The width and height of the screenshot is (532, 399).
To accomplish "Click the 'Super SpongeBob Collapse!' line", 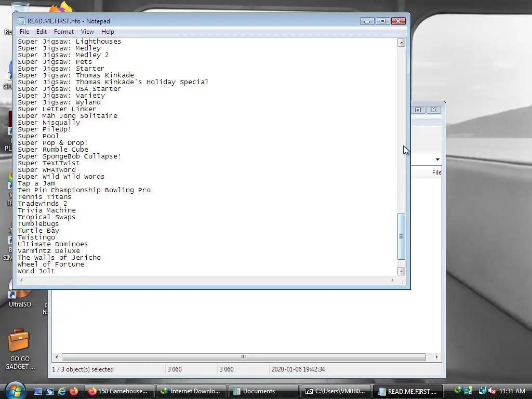I will tap(69, 156).
